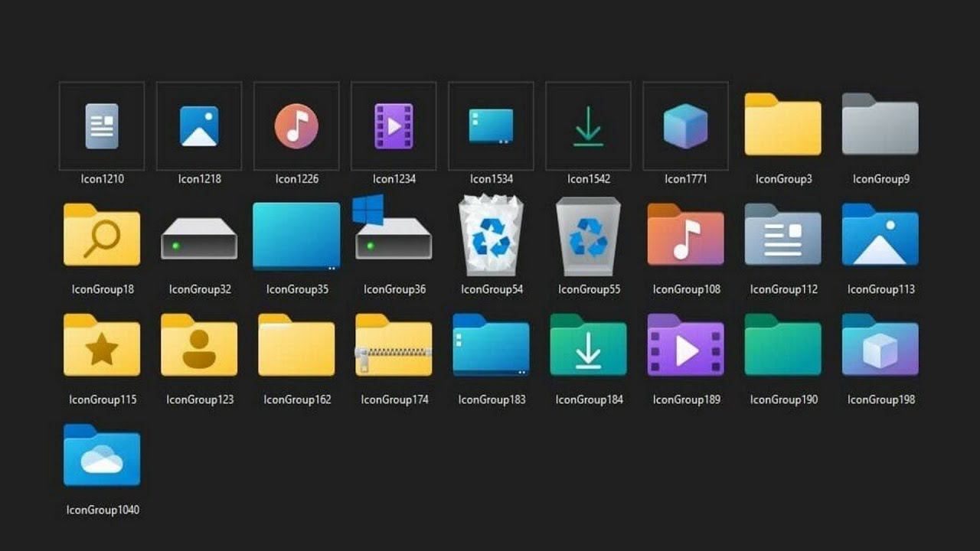Click the 'IconGroup198' label text

(x=880, y=399)
